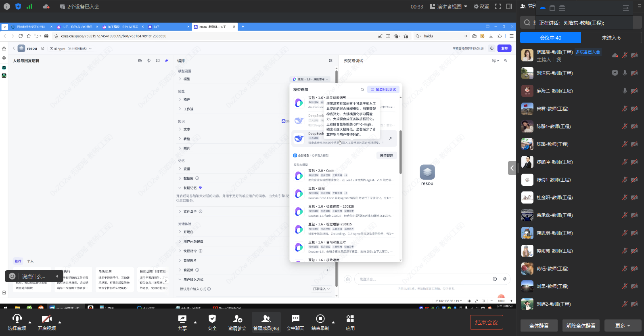Click the cloud recording icon in top bar
Viewport: 644px width, 336px height.
tap(46, 6)
